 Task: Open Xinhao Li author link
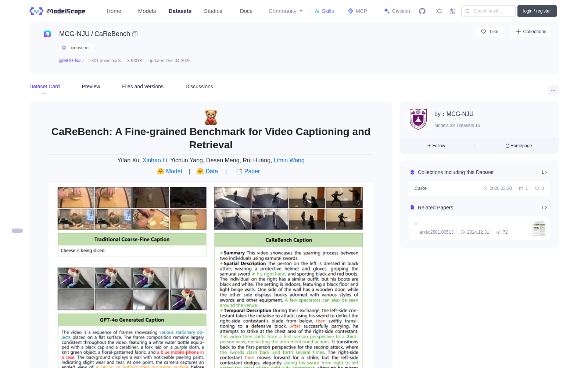(x=155, y=160)
